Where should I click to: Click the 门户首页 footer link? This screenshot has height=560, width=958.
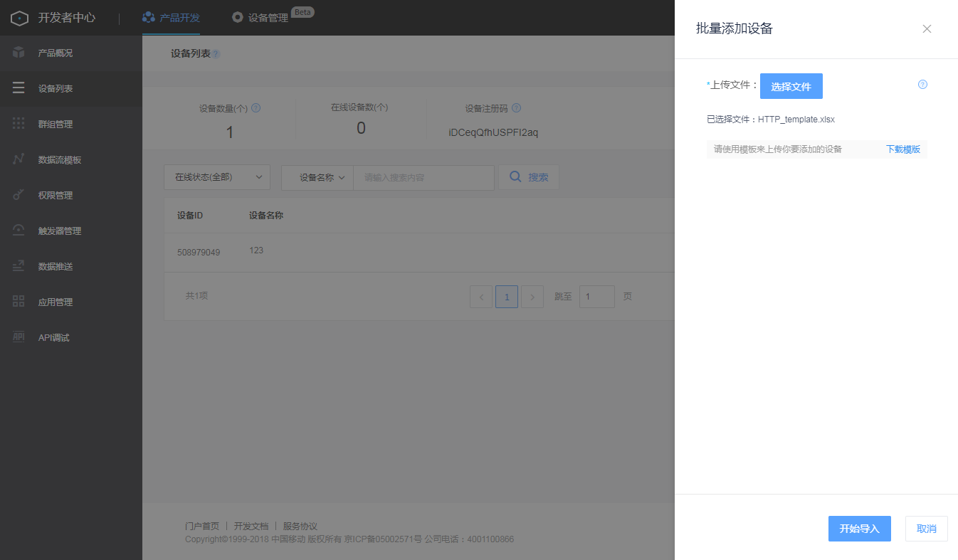pyautogui.click(x=202, y=527)
